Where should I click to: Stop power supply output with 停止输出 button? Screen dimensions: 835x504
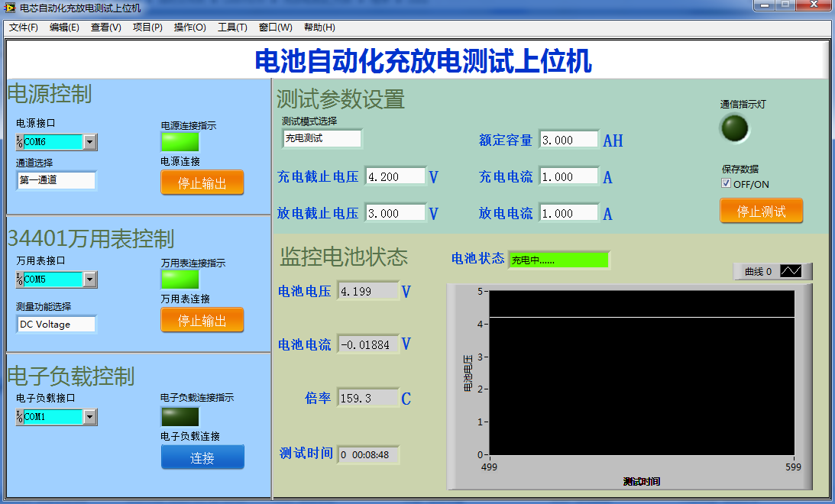pos(202,183)
